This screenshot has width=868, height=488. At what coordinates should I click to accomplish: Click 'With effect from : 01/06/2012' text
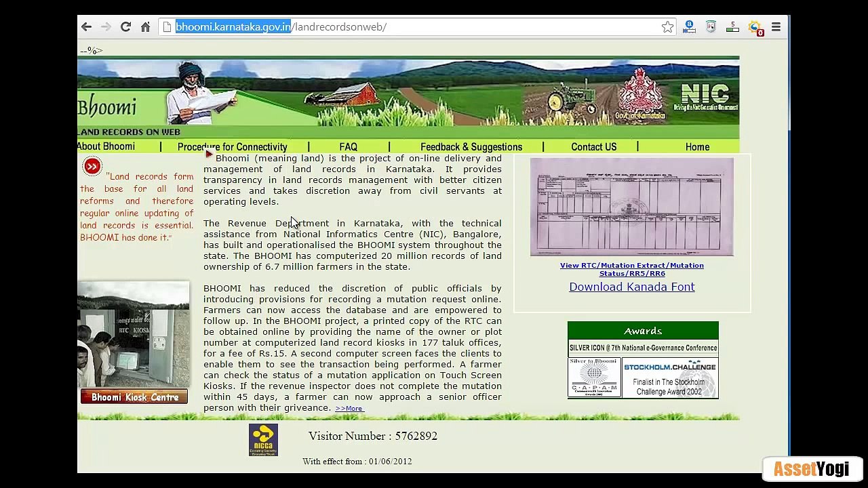pyautogui.click(x=357, y=462)
